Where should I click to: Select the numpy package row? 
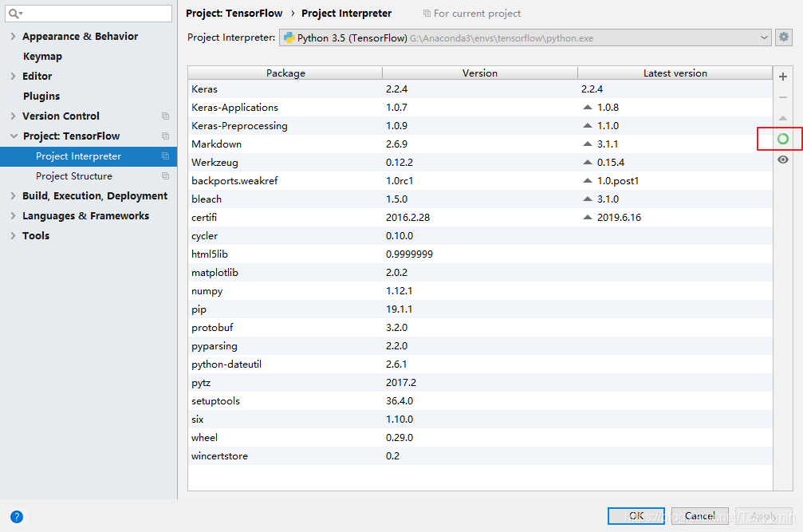[480, 291]
